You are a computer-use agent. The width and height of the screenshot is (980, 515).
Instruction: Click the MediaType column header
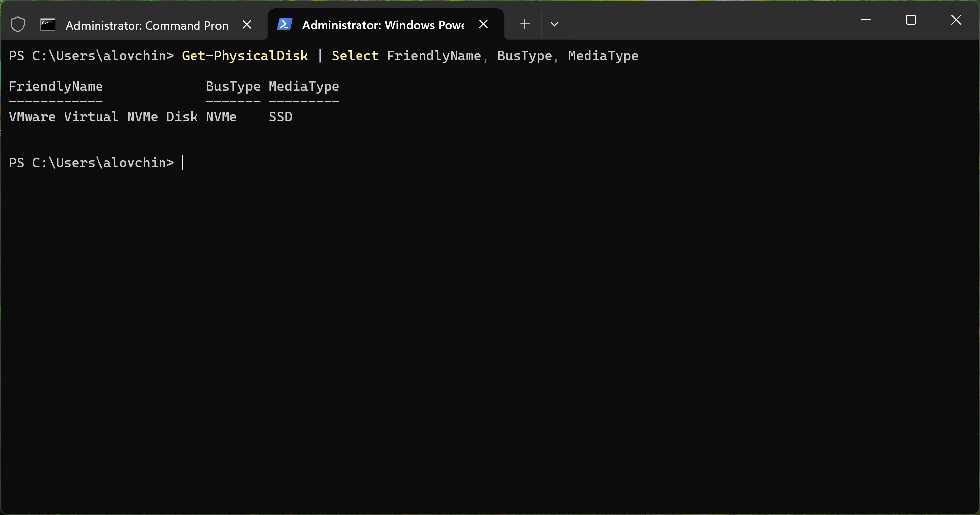(x=304, y=87)
